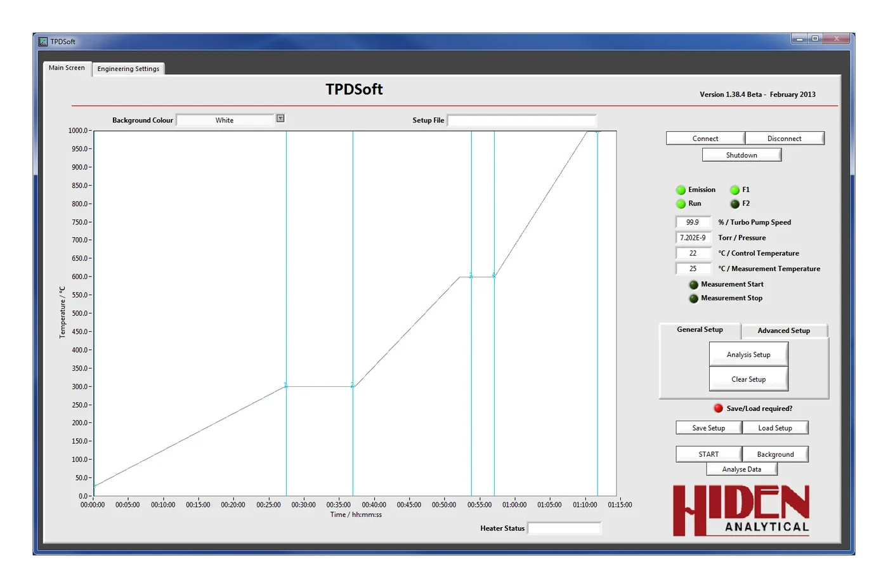This screenshot has height=588, width=888.
Task: Click the 1000.0 temperature axis label
Action: pos(78,131)
